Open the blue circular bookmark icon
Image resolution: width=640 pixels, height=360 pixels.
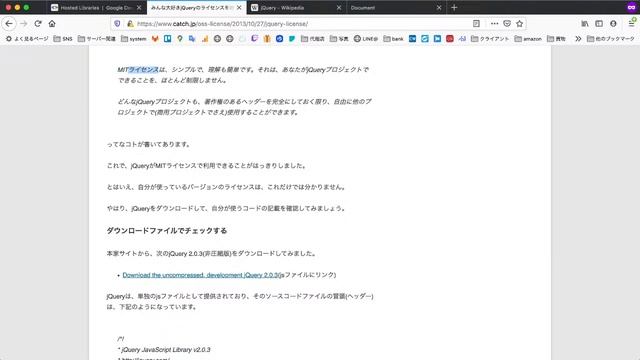pyautogui.click(x=279, y=39)
